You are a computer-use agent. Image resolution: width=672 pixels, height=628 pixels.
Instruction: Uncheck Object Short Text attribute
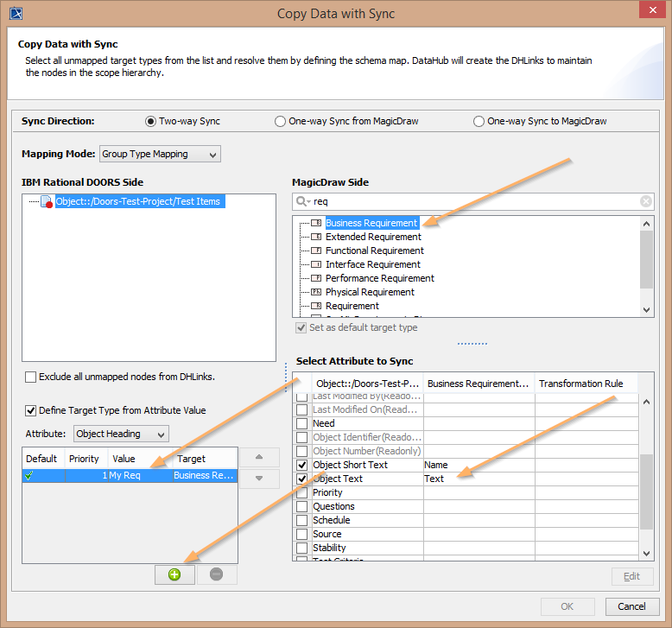pos(302,465)
